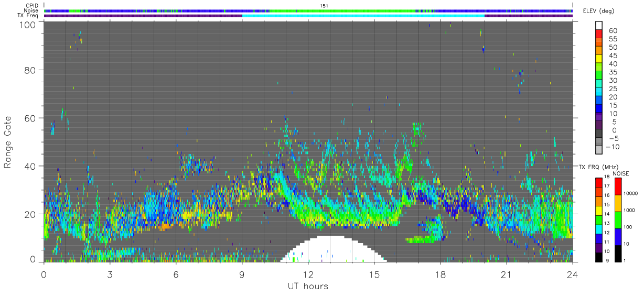Click the UT hours tick label '15'
Image resolution: width=644 pixels, height=297 pixels.
(x=374, y=274)
